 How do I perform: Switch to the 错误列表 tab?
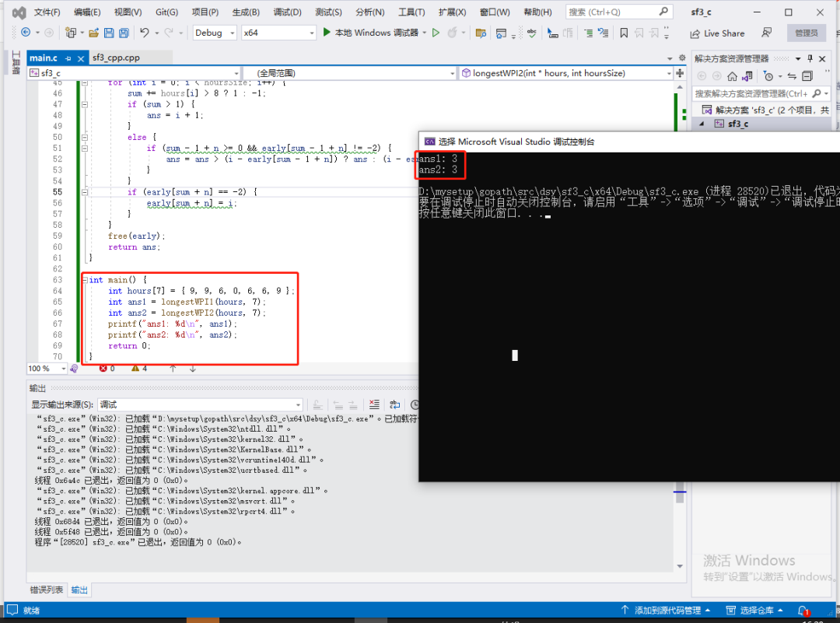[47, 590]
